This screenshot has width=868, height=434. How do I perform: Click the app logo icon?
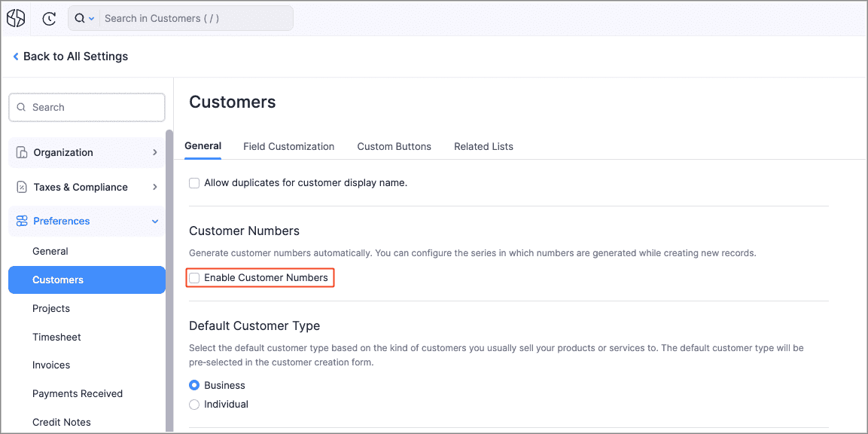[x=16, y=18]
